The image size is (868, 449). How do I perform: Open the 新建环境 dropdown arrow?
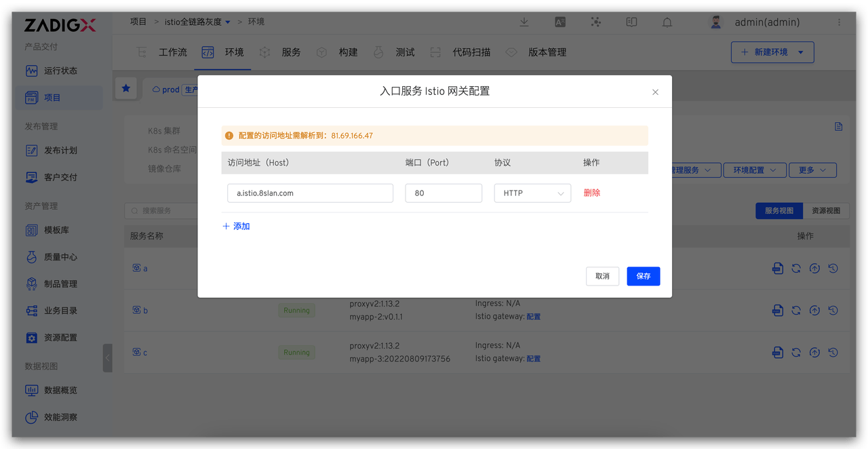(801, 52)
